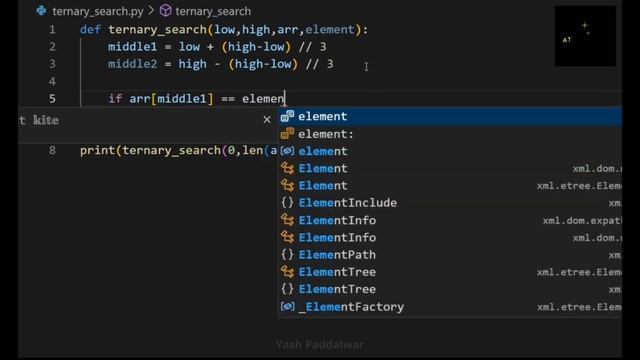This screenshot has height=360, width=640.
Task: Select the 'Element' suggestion from xml.dom
Action: tap(450, 168)
